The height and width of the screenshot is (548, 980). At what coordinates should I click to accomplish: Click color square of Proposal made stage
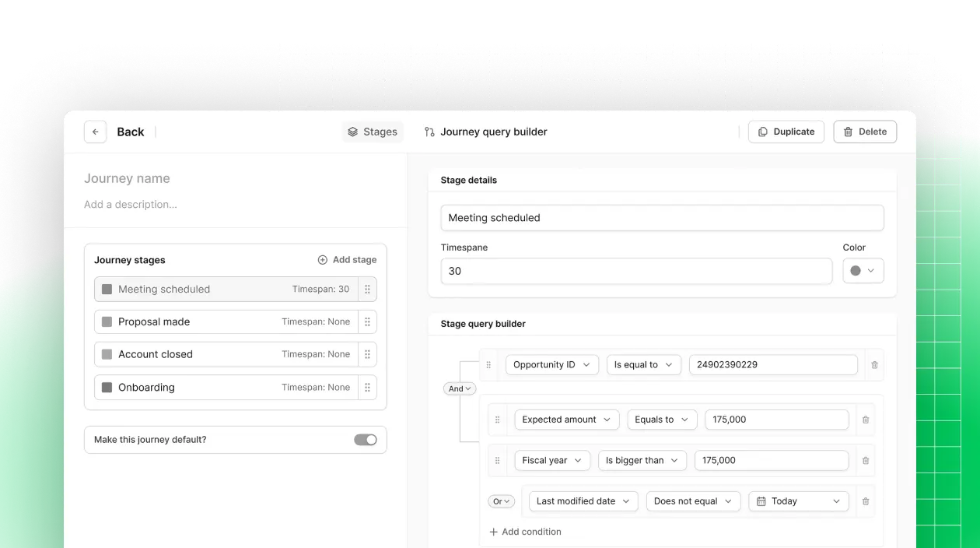[107, 321]
